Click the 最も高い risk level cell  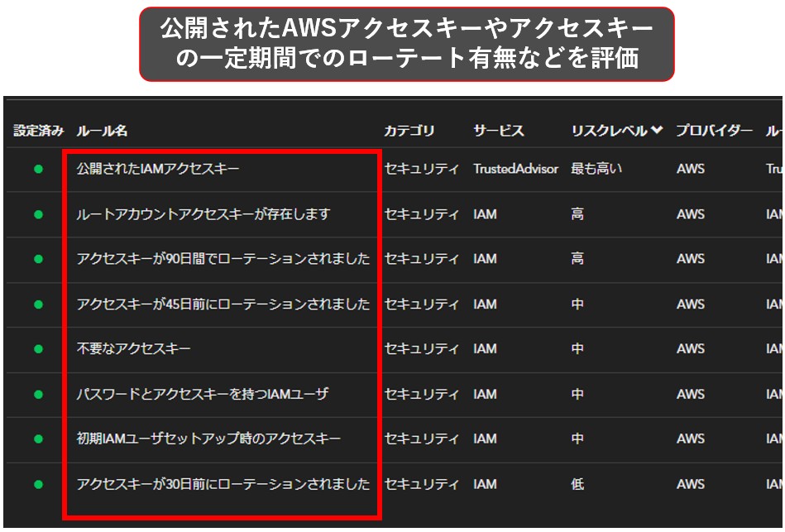point(596,169)
